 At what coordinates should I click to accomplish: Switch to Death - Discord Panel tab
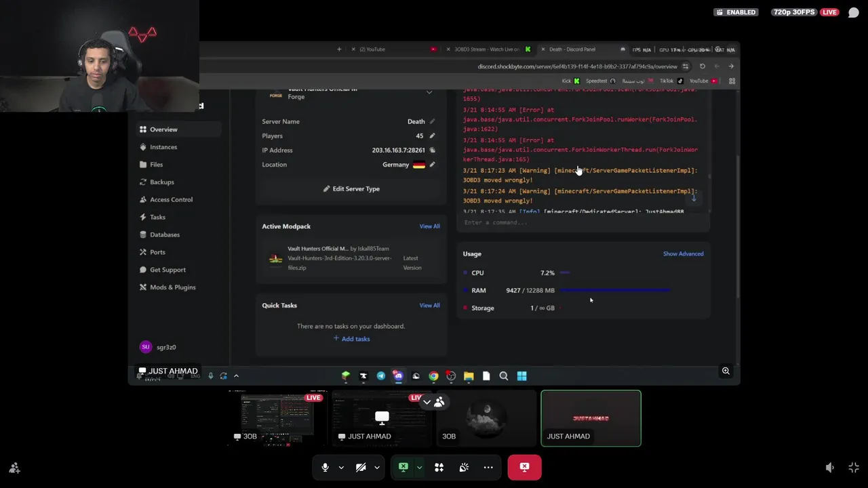tap(582, 49)
